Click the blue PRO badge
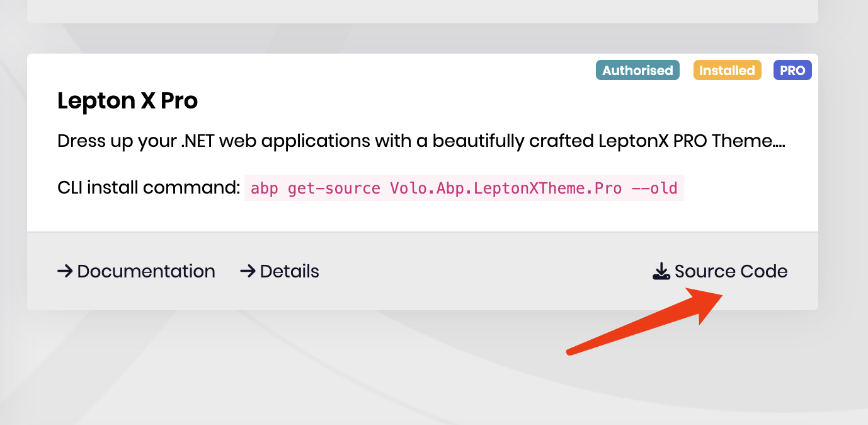The image size is (868, 425). (792, 71)
